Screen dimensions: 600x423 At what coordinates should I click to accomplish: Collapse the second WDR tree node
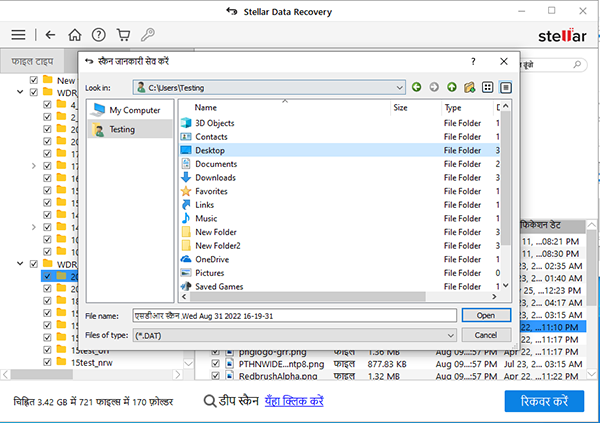click(x=20, y=264)
